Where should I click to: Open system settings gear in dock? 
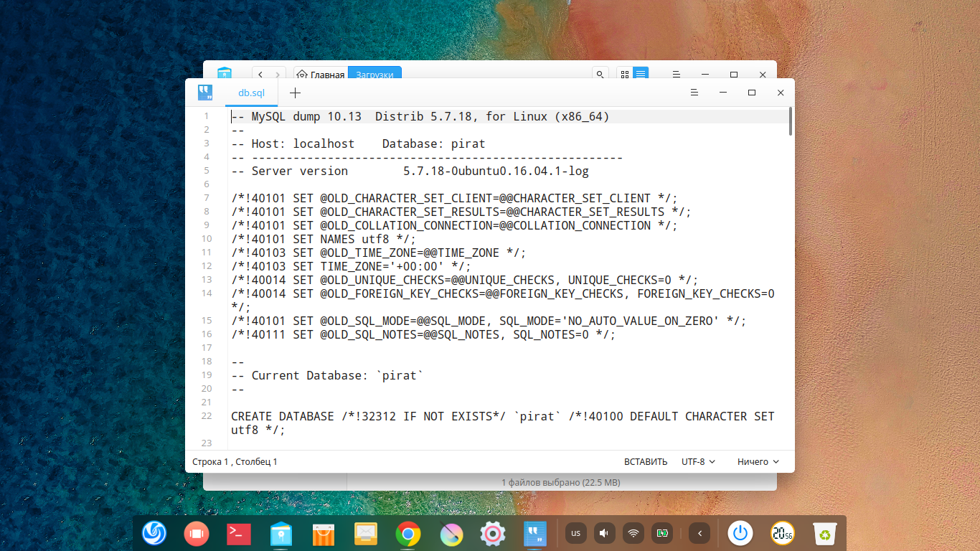(493, 533)
